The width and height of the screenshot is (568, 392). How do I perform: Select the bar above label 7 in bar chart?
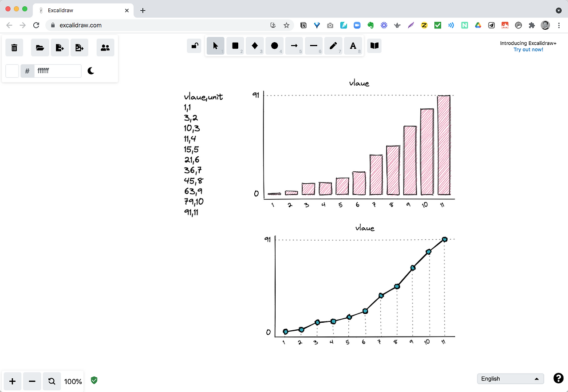point(376,175)
